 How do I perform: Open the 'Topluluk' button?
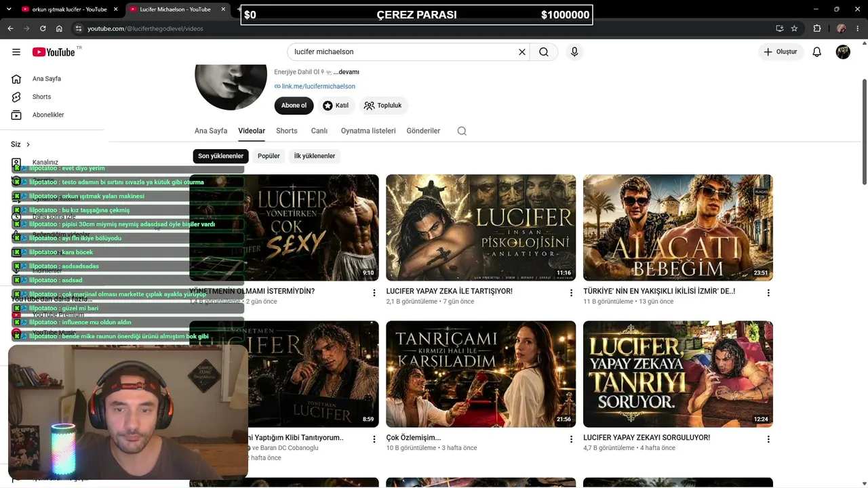coord(383,106)
